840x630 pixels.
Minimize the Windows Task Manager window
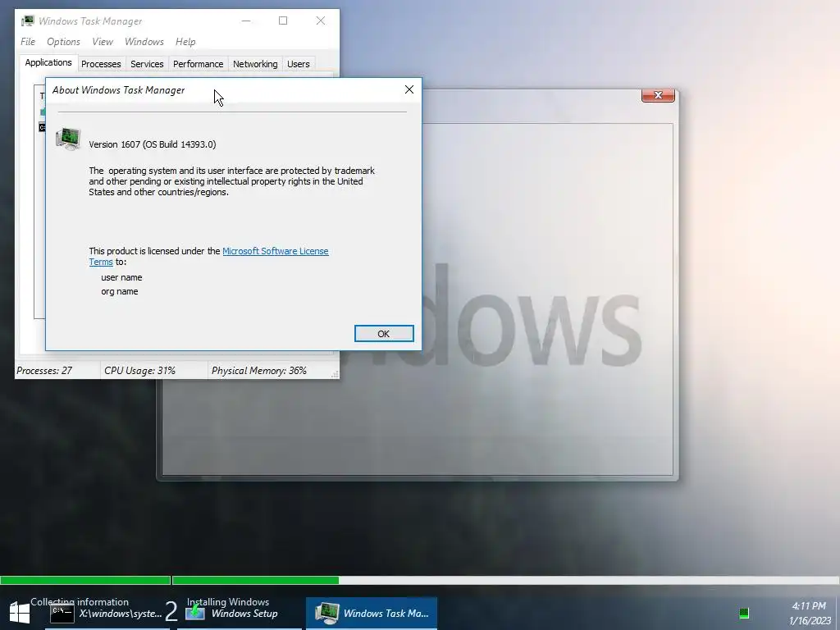246,21
